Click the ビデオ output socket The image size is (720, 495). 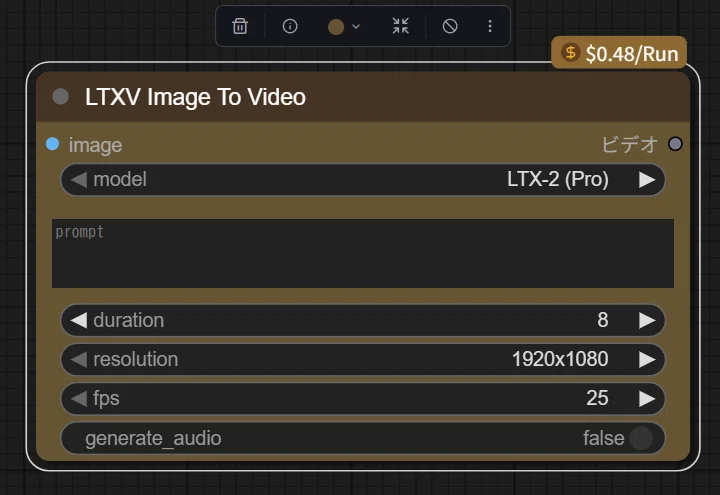pyautogui.click(x=675, y=144)
